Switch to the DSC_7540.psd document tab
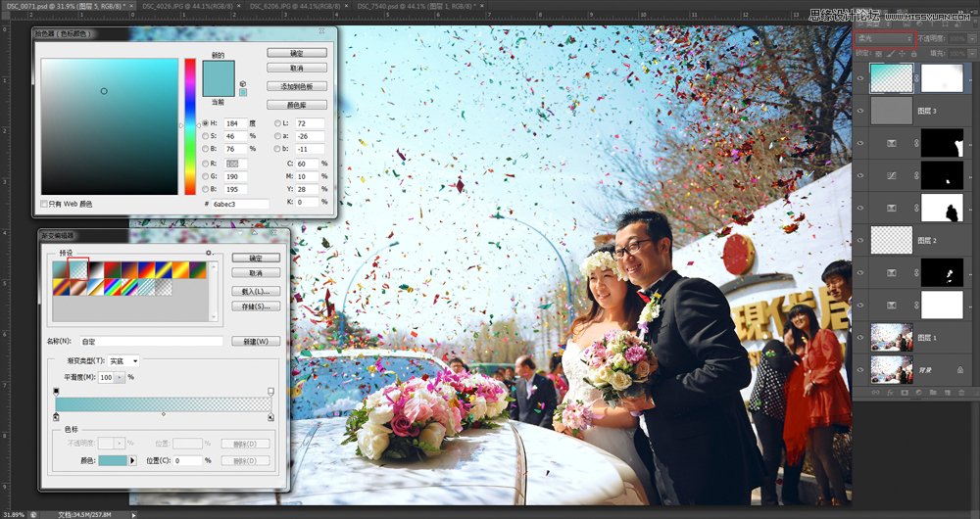Screen dimensions: 980x519 click(420, 6)
